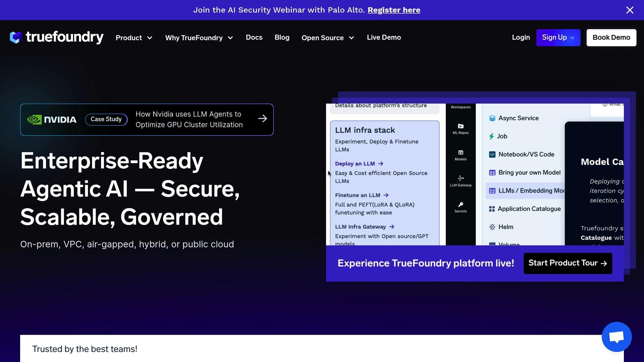Click the Helm icon in the list
This screenshot has width=644, height=362.
click(x=492, y=227)
